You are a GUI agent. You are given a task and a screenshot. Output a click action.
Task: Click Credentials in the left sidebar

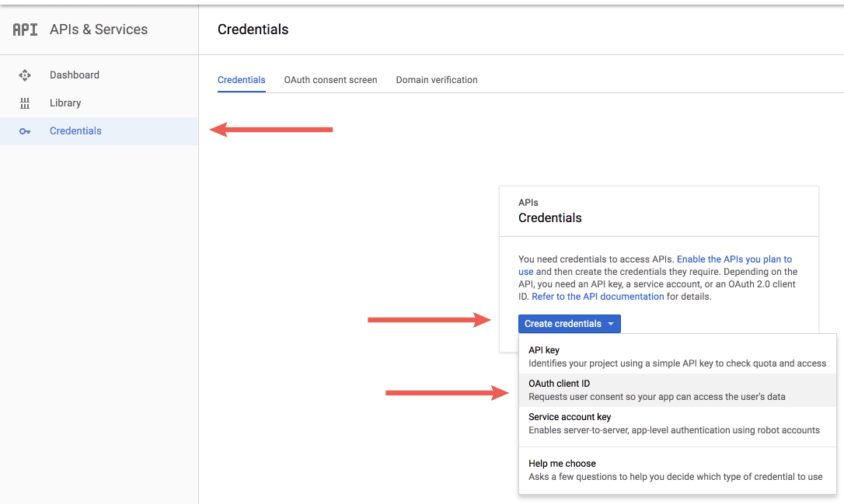(x=75, y=130)
